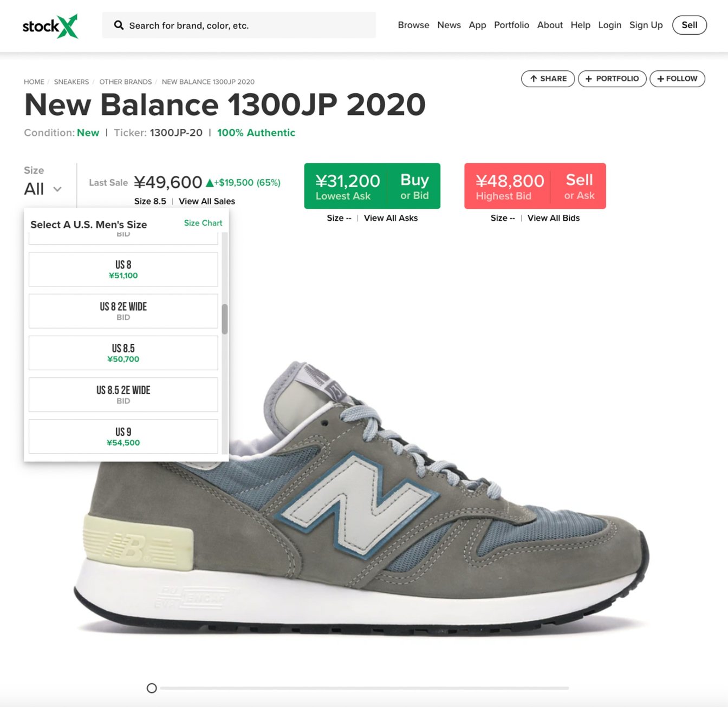Click the Share arrow button
This screenshot has height=707, width=728.
pyautogui.click(x=548, y=78)
